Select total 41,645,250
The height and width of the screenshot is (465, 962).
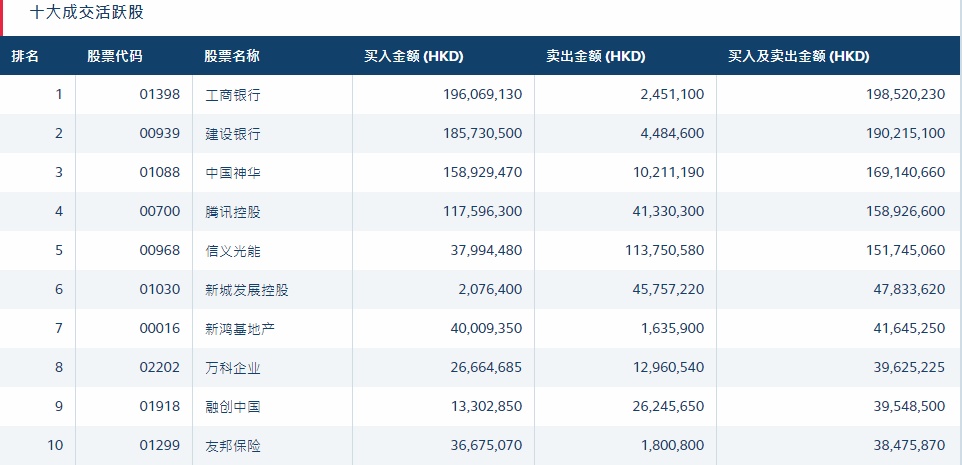909,329
